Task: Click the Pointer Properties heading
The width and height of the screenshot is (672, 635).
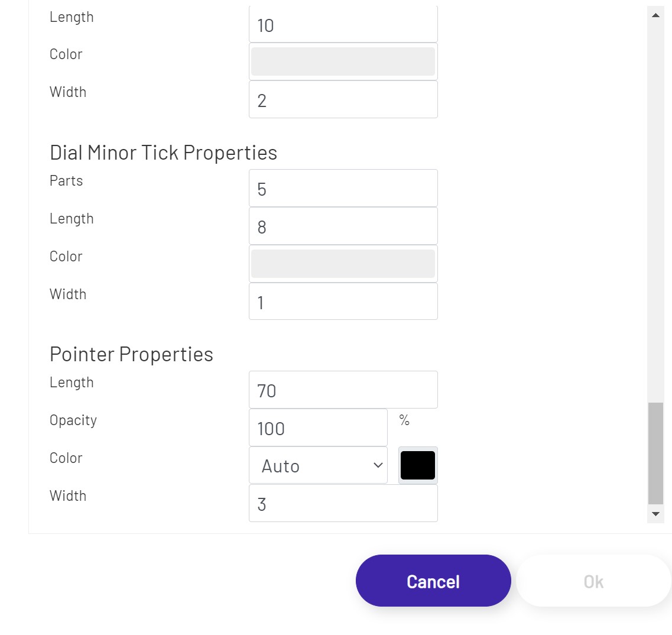Action: click(131, 354)
